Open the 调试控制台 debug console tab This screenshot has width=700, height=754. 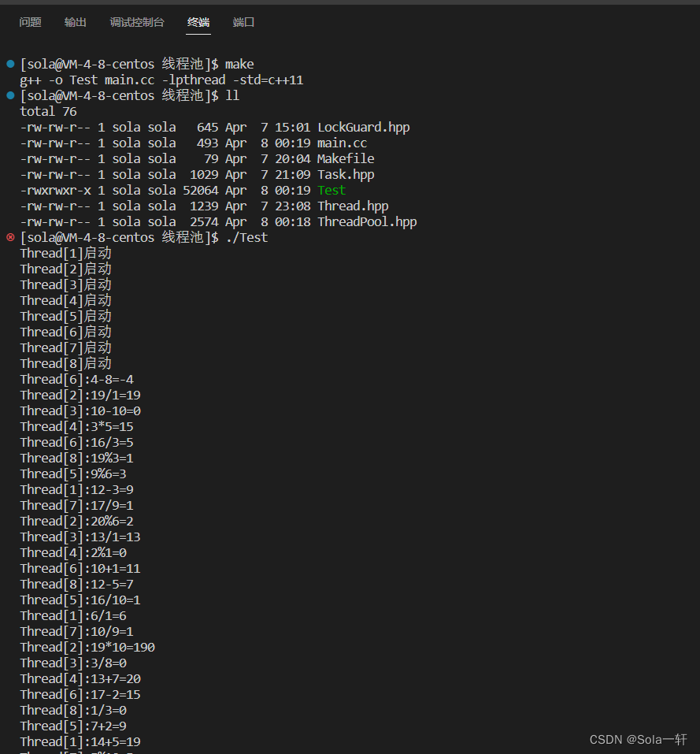pos(137,22)
